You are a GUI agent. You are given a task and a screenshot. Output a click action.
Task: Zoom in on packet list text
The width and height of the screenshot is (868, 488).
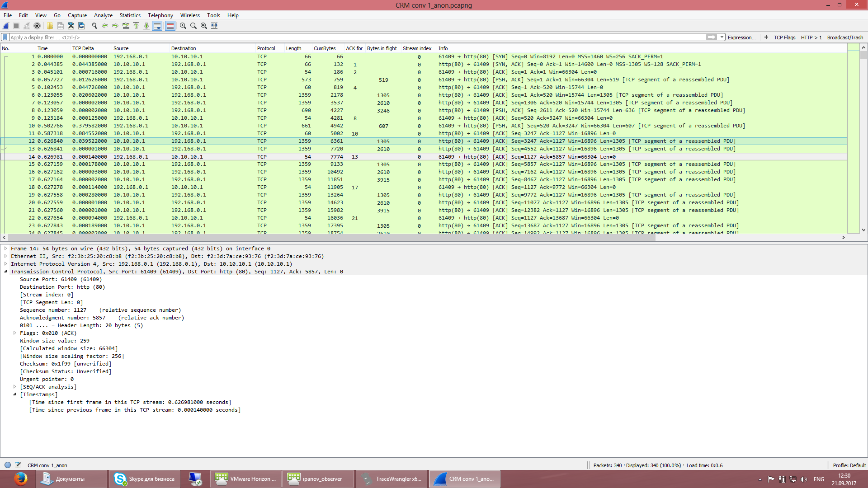183,26
